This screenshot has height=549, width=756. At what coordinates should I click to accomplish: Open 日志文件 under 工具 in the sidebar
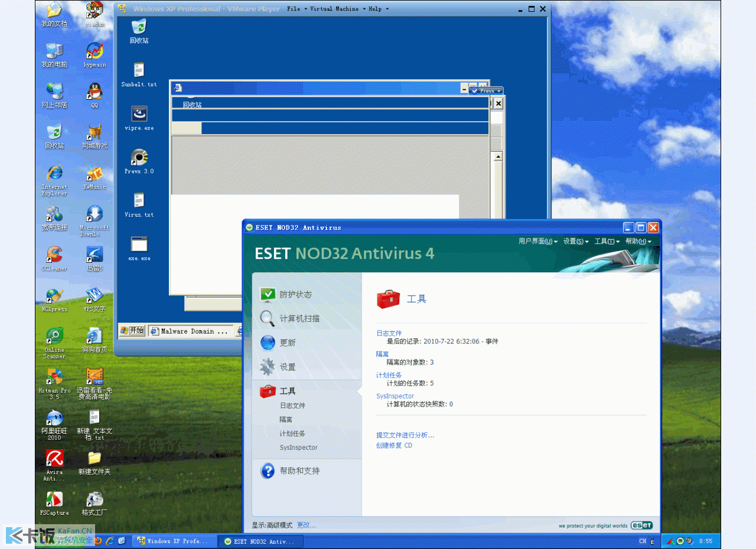point(292,406)
